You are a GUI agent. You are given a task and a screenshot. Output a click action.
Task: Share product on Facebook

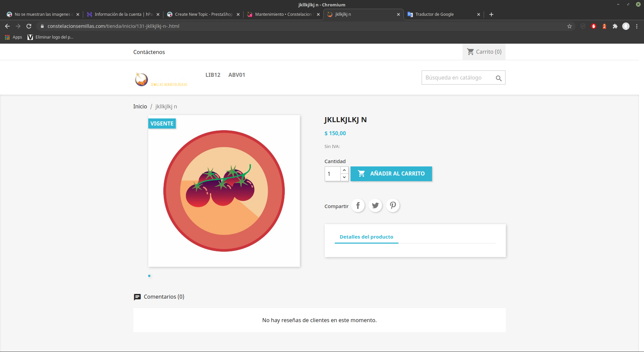point(358,205)
